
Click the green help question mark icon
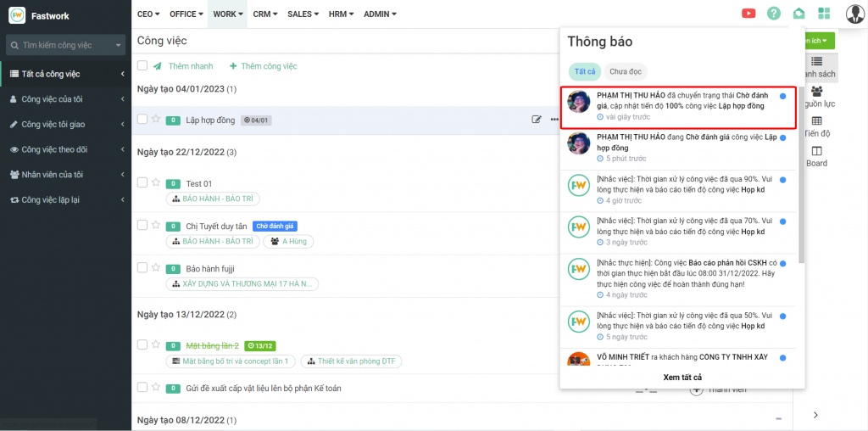(773, 14)
